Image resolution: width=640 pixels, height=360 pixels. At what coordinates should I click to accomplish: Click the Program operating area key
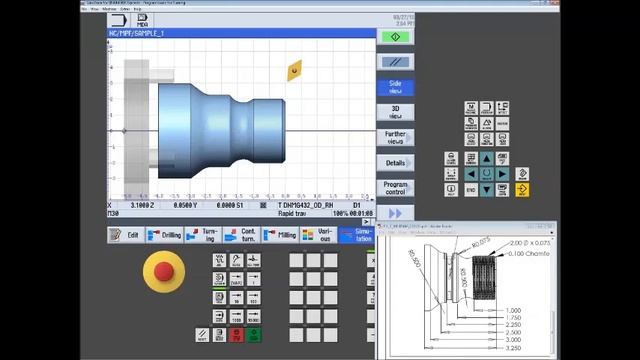click(x=487, y=108)
